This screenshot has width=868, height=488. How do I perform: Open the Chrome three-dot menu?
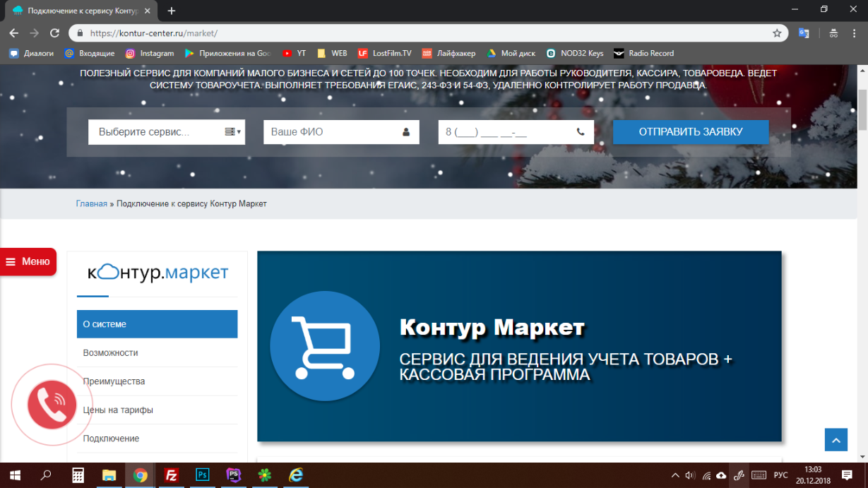(855, 33)
